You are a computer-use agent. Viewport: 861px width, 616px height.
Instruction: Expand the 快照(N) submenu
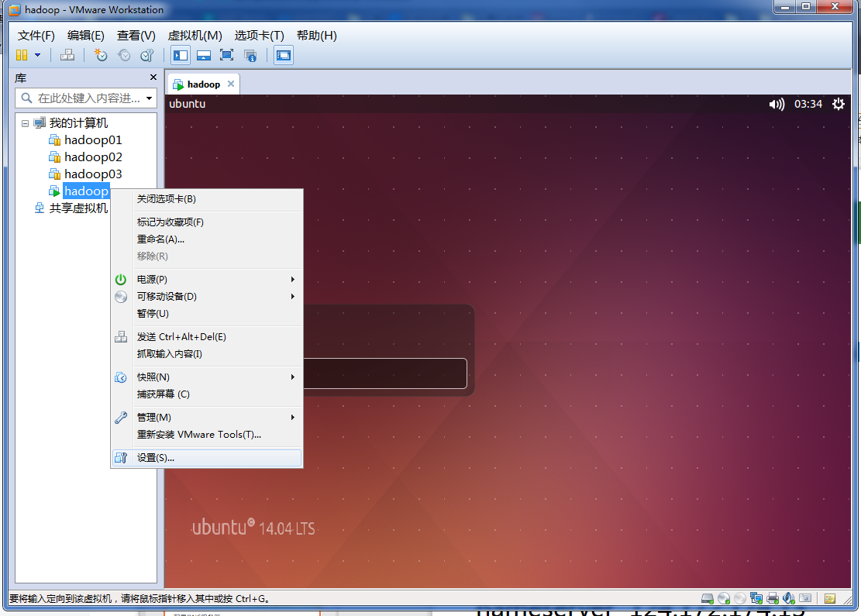207,377
